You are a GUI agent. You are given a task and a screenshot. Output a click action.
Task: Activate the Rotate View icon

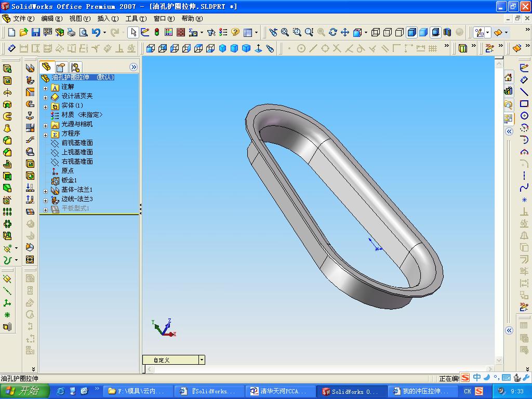pos(333,32)
